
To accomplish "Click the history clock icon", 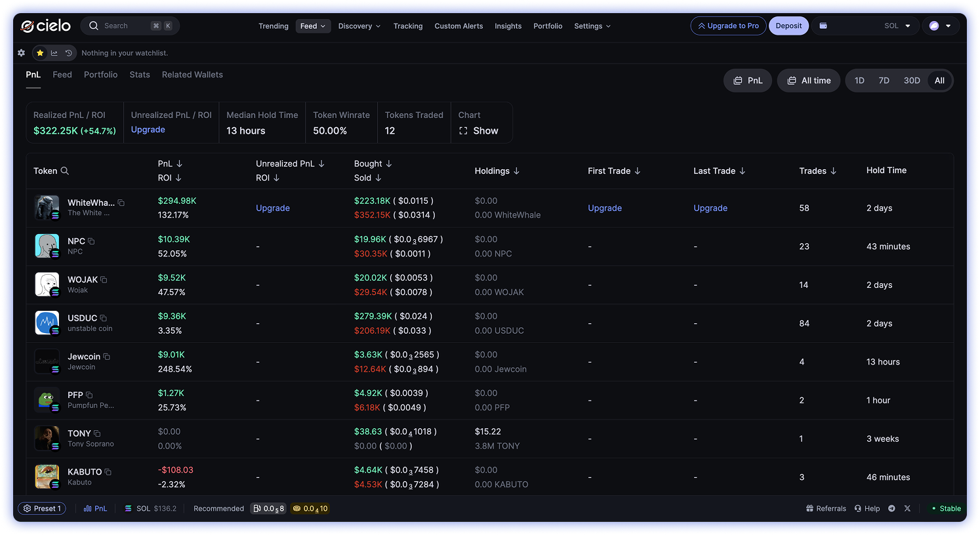I will tap(68, 53).
